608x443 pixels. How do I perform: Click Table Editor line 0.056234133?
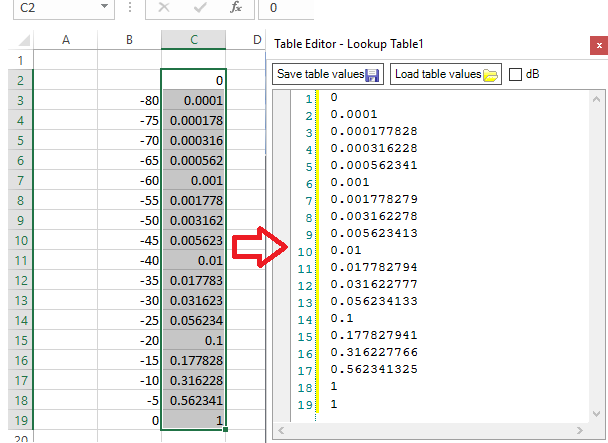pyautogui.click(x=374, y=302)
